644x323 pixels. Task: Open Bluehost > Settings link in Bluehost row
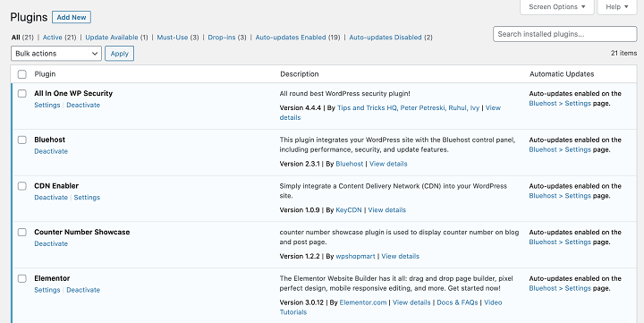[560, 149]
